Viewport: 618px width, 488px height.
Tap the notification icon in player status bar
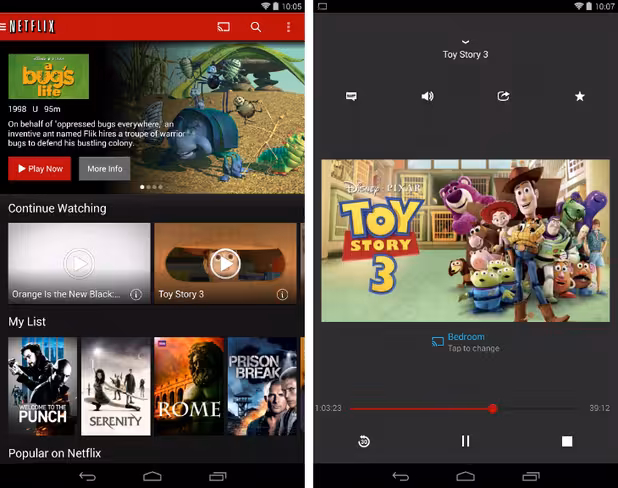[x=322, y=6]
